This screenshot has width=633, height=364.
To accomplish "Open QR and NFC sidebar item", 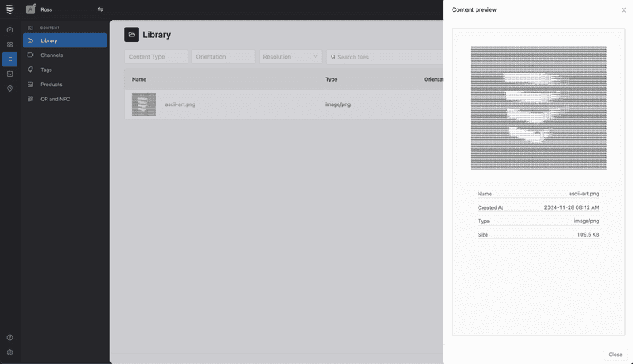I will tap(55, 99).
